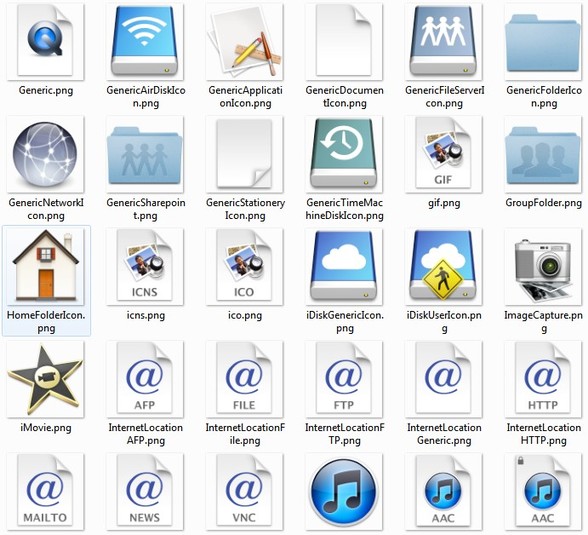The image size is (588, 535).
Task: Click the 'GenericFolderIcon.png' label
Action: [x=544, y=97]
